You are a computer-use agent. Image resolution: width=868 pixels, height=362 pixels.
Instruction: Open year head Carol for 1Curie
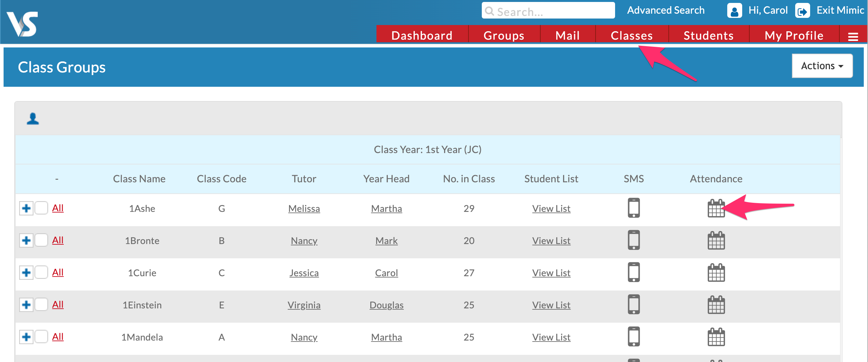pyautogui.click(x=387, y=273)
